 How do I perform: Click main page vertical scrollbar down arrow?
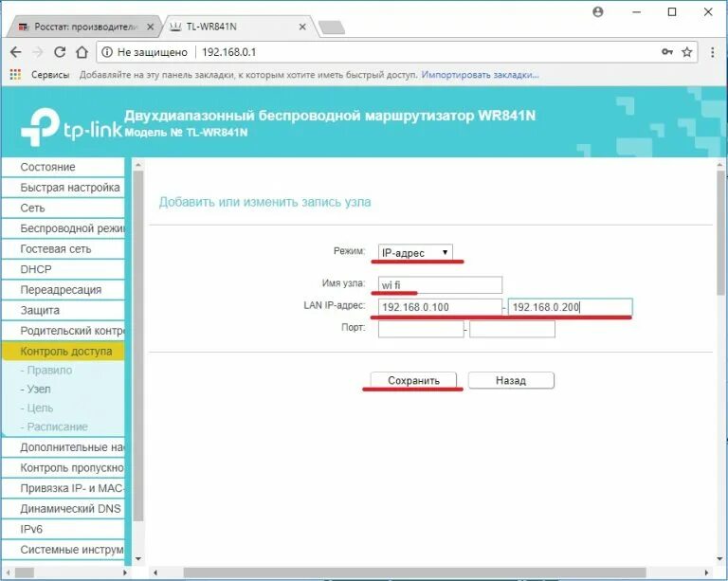click(720, 558)
